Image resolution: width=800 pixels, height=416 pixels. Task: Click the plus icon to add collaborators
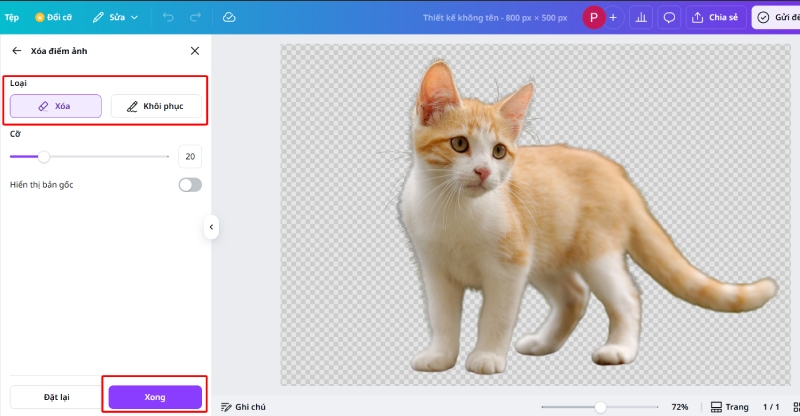613,17
